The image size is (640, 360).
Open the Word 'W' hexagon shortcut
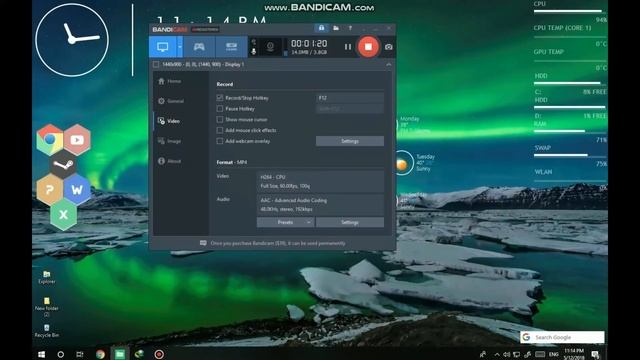pyautogui.click(x=77, y=189)
